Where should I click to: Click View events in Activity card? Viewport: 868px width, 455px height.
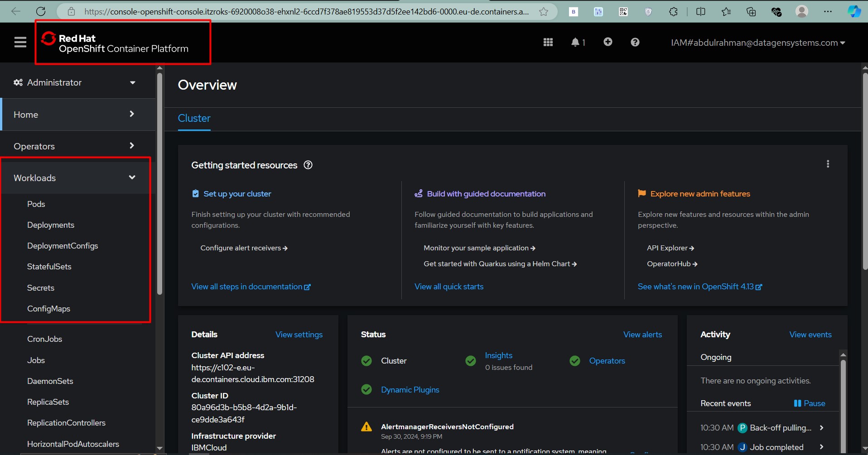(810, 335)
